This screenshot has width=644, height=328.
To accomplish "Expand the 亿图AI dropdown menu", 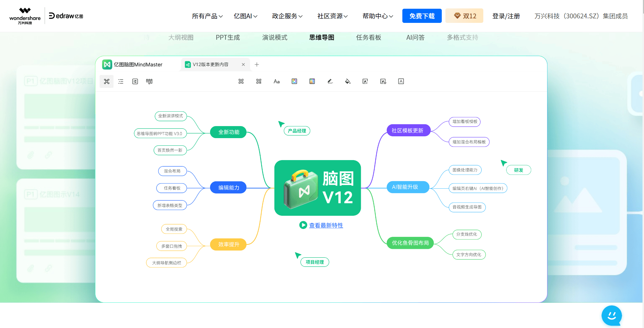I will tap(246, 16).
